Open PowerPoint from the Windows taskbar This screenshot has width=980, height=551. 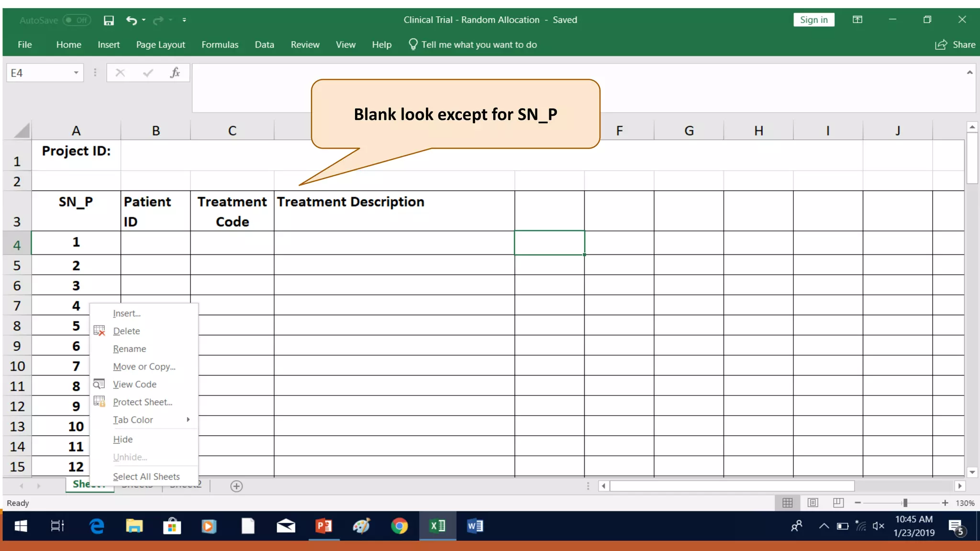324,526
